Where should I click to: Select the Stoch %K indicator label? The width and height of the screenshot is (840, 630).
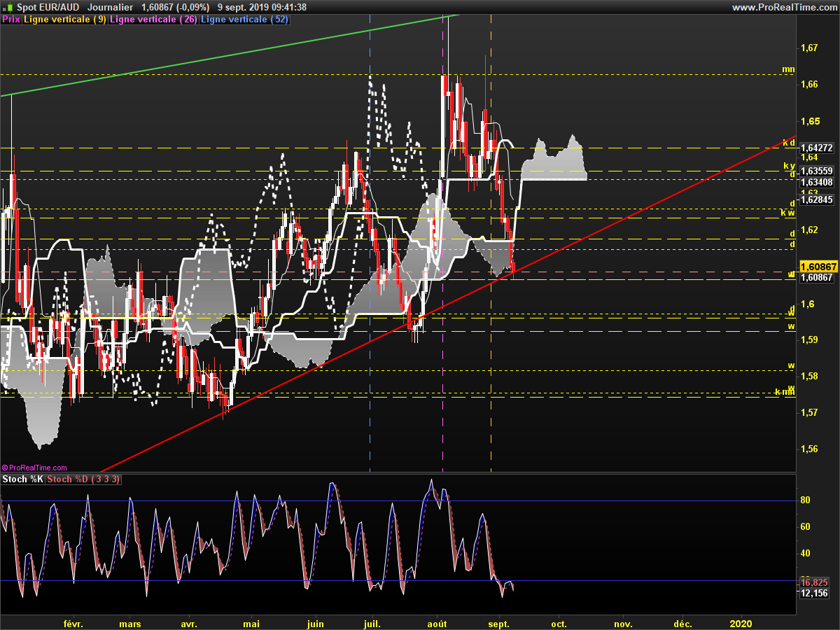[23, 479]
